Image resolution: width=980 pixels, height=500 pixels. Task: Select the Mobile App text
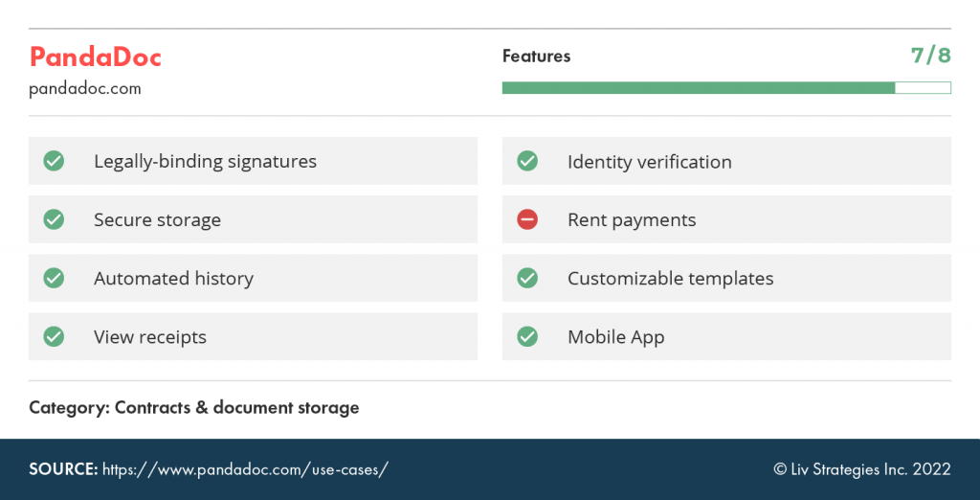coord(615,337)
